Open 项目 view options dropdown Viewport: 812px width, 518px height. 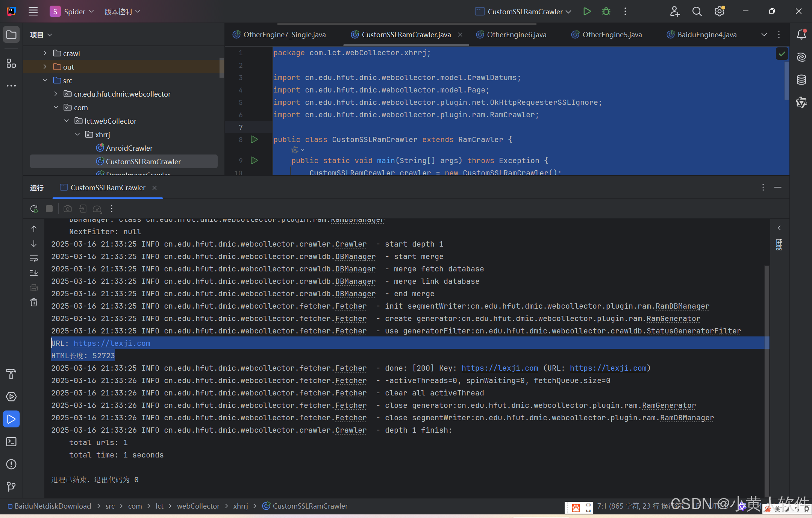point(41,35)
